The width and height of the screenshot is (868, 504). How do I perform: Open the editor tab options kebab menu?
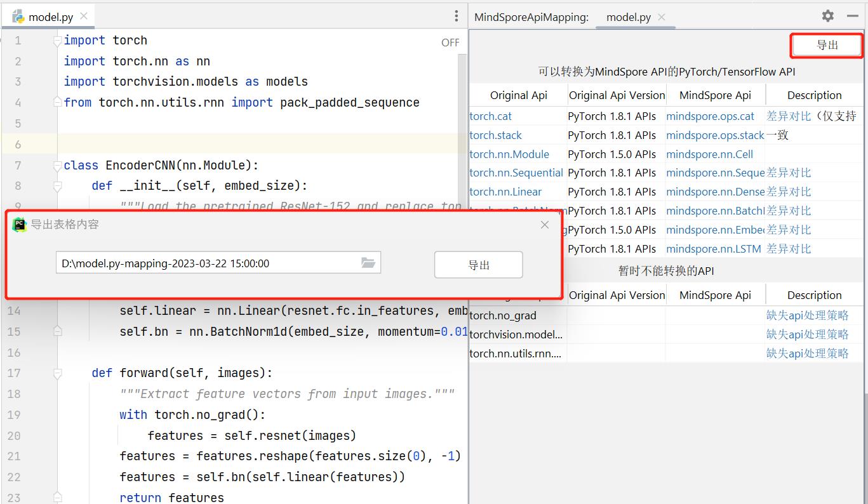(x=456, y=17)
